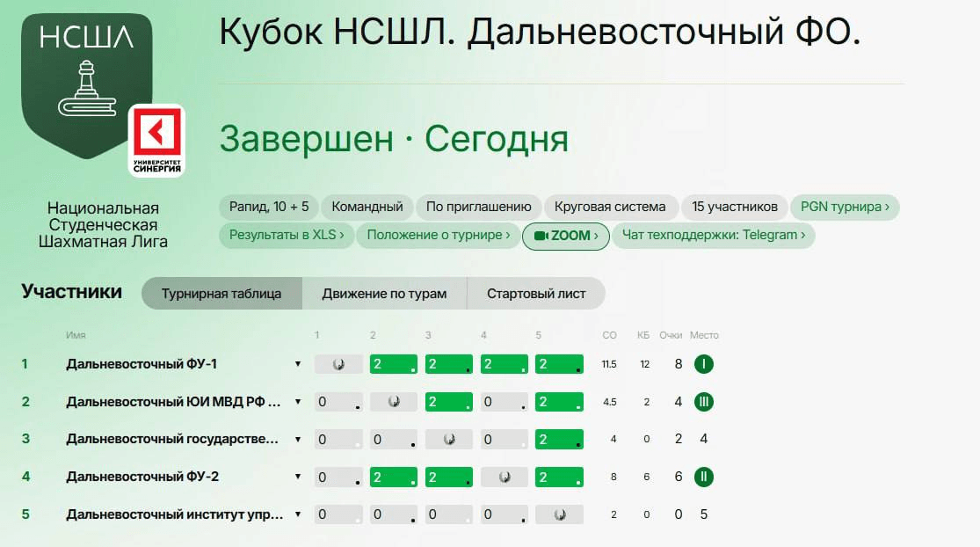Screen dimensions: 980x547
Task: Click the second place medal badge
Action: pos(704,477)
